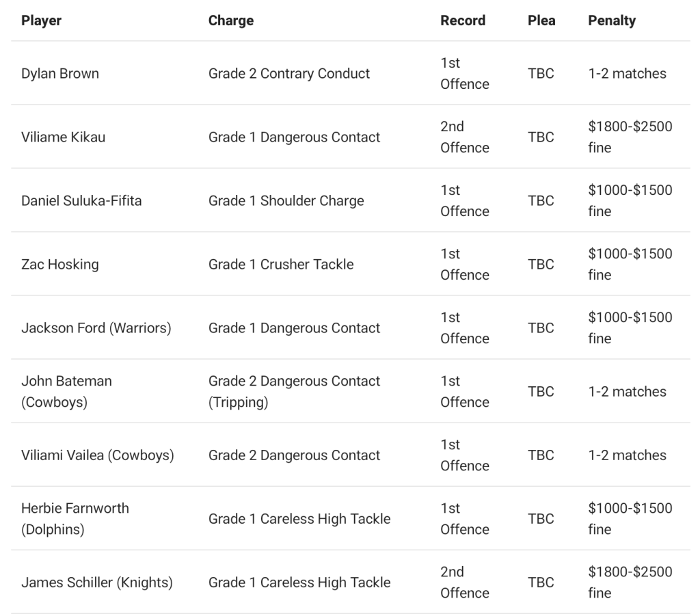700x614 pixels.
Task: Click the Player column header
Action: (x=41, y=21)
